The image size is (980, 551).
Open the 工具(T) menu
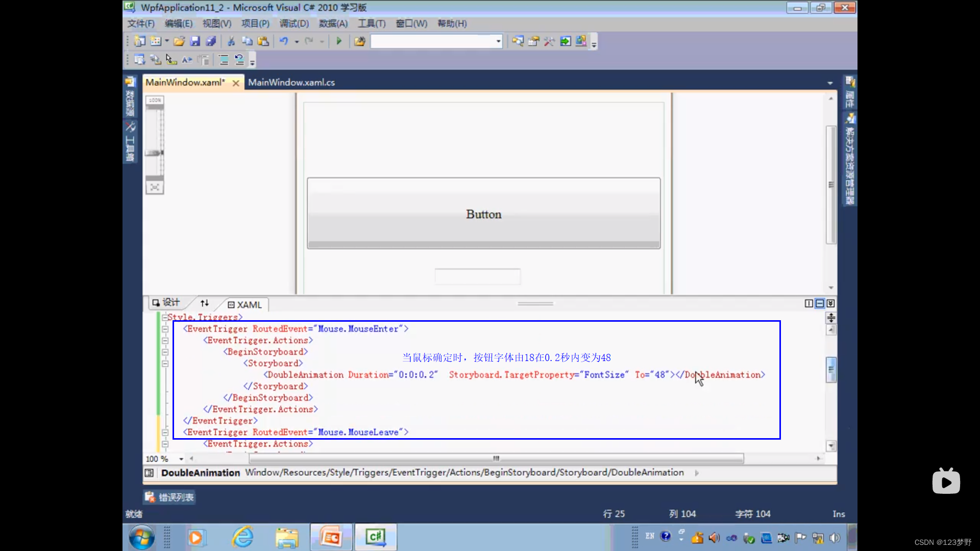(372, 23)
